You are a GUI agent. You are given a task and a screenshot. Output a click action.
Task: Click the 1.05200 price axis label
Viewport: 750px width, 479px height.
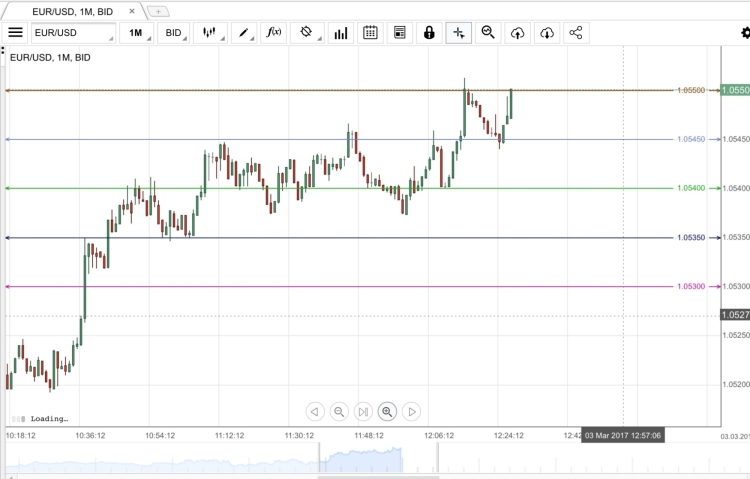point(736,384)
